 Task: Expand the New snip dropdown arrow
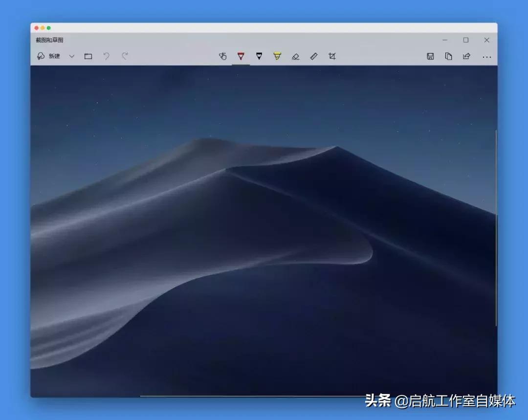click(x=72, y=56)
